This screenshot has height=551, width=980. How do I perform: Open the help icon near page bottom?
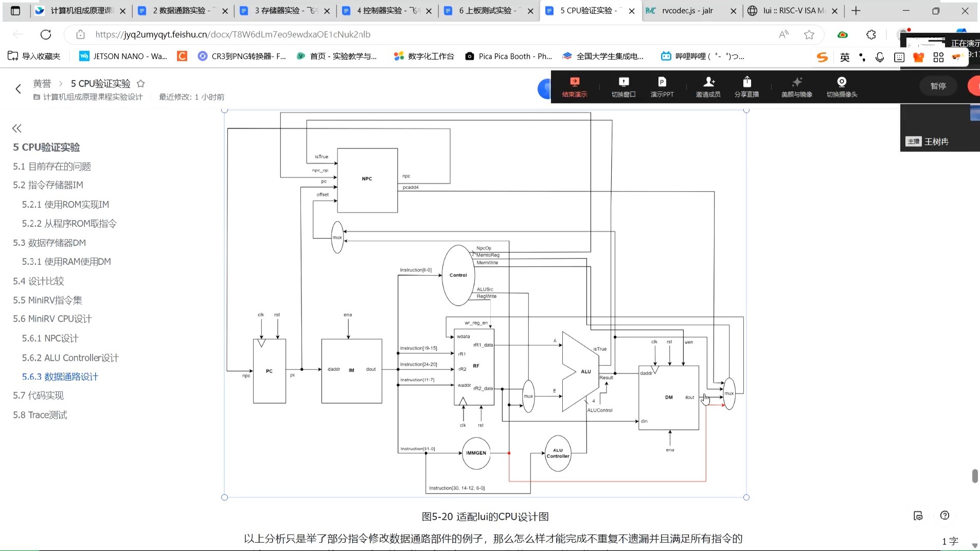click(945, 516)
